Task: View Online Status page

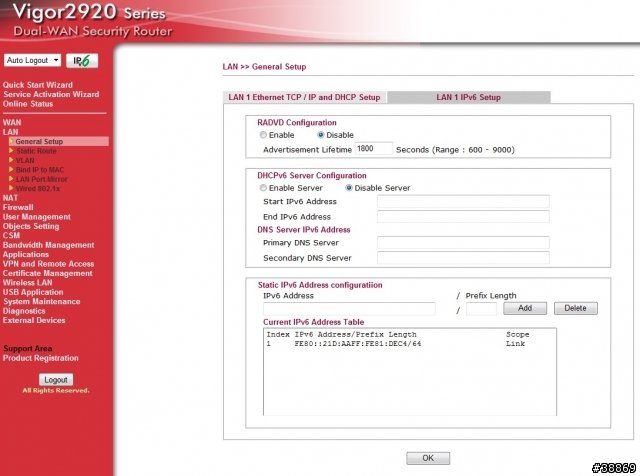Action: pyautogui.click(x=28, y=104)
